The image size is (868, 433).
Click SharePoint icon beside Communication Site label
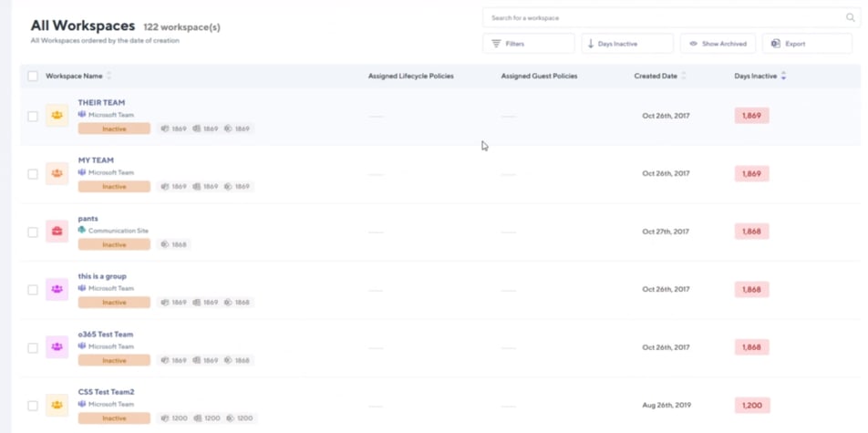(82, 231)
